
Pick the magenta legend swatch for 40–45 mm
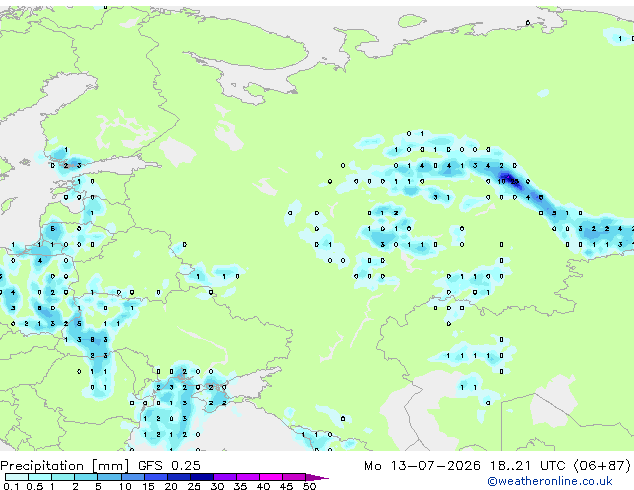(x=271, y=477)
